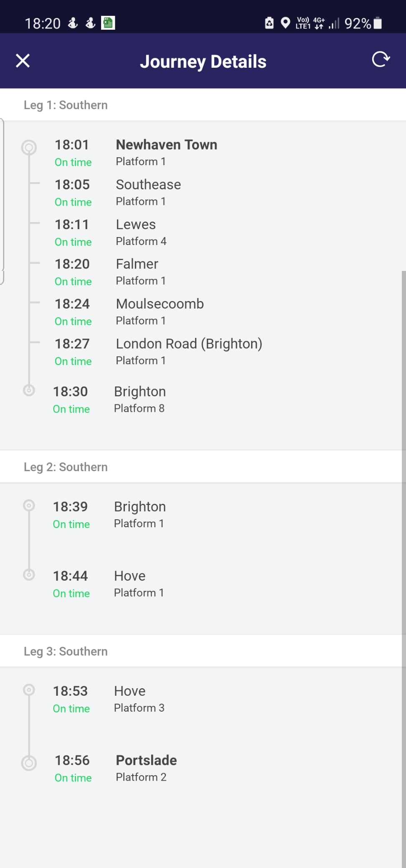This screenshot has width=406, height=868.
Task: Tap the Hove 18:44 arrival marker
Action: tap(29, 575)
